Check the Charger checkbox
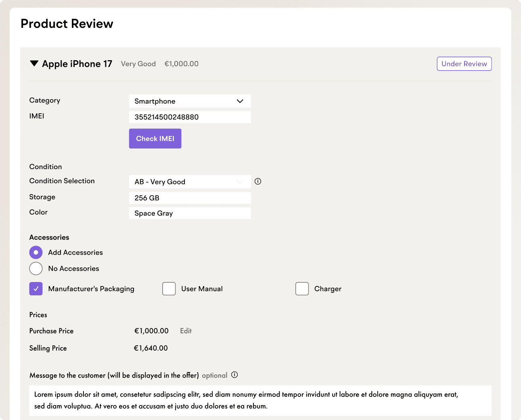This screenshot has width=521, height=420. click(x=302, y=289)
